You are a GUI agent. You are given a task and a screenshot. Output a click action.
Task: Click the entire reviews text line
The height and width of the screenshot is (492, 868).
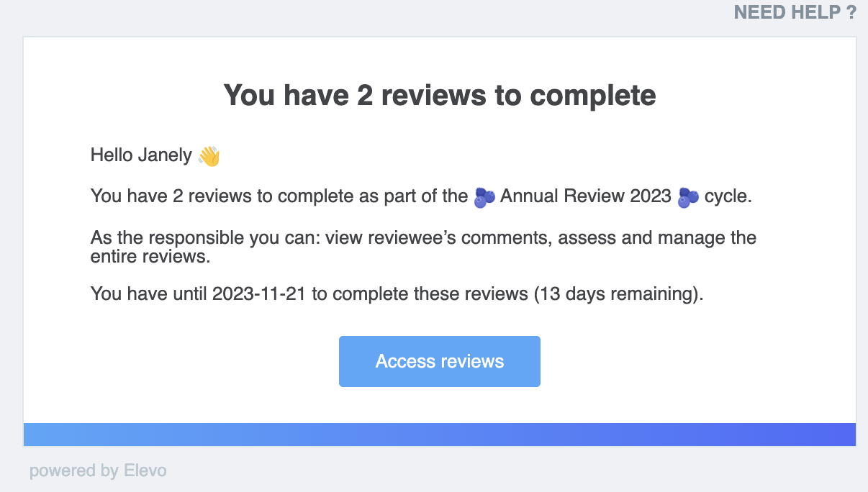coord(150,257)
